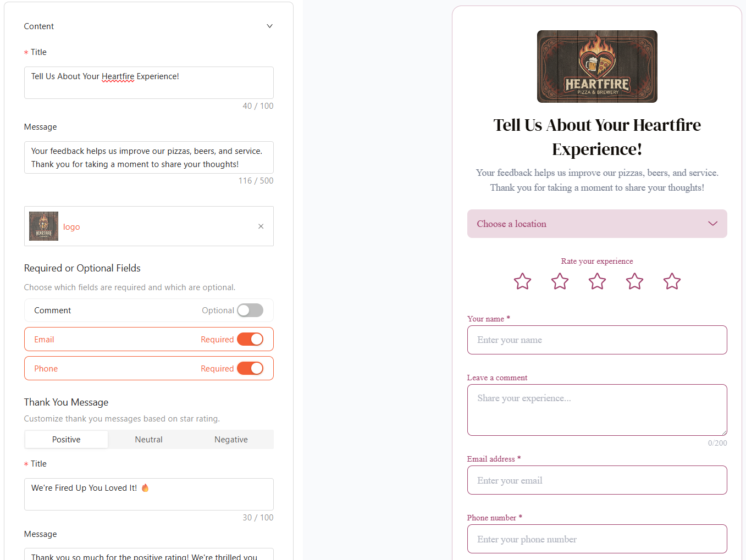Select the Positive thank you tab
The width and height of the screenshot is (746, 560).
click(67, 440)
